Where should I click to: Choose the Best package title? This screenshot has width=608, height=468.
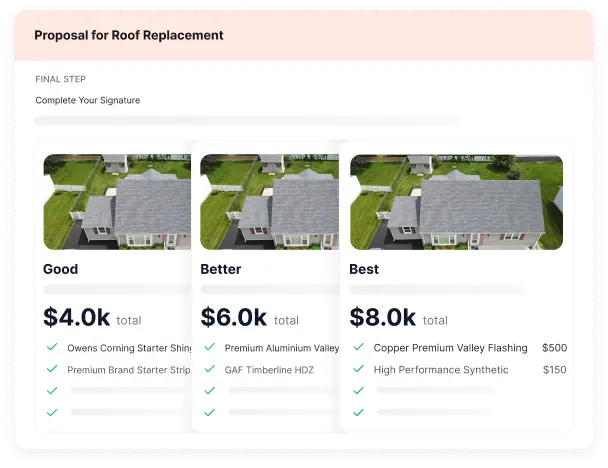(x=364, y=269)
